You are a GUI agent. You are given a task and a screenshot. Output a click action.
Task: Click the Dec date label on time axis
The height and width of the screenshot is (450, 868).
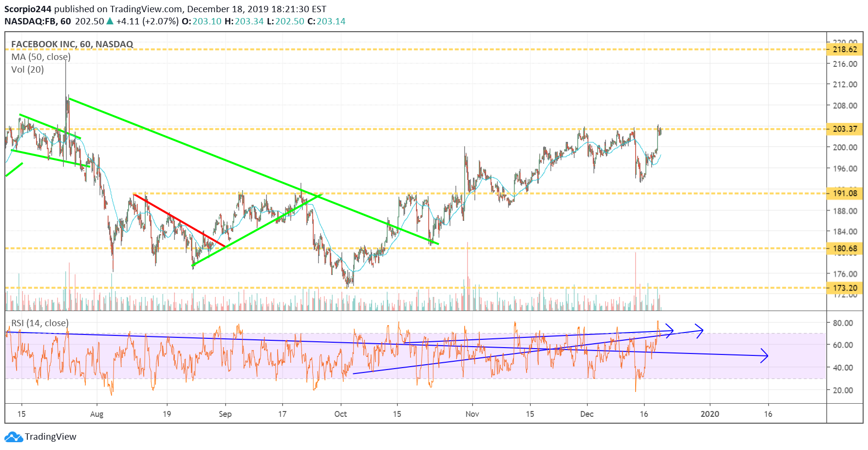587,414
